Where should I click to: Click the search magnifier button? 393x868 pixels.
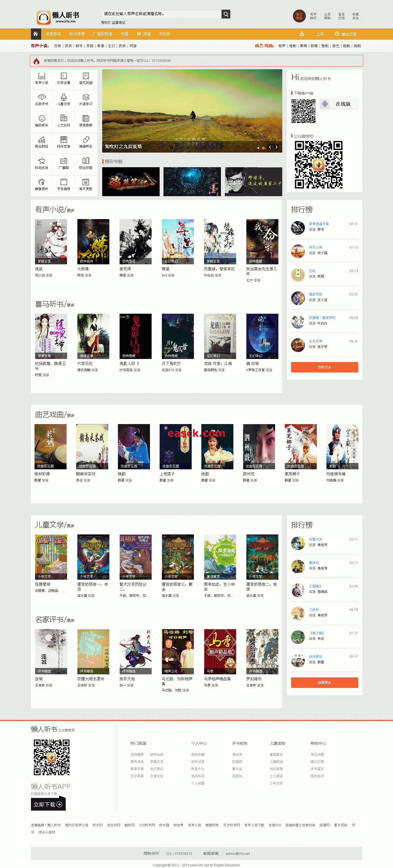click(x=226, y=14)
